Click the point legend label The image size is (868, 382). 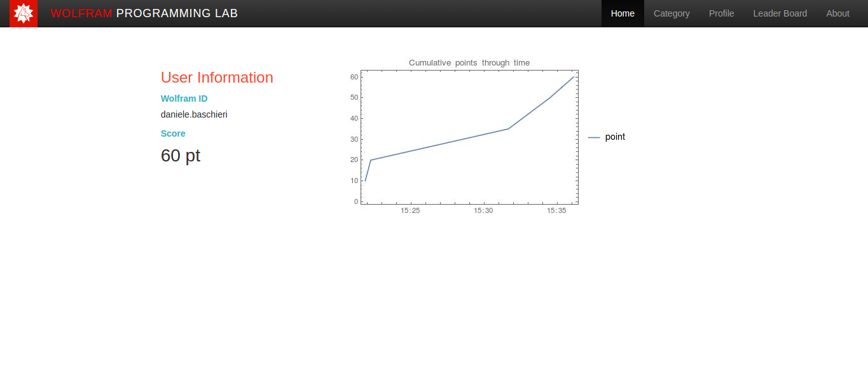615,137
